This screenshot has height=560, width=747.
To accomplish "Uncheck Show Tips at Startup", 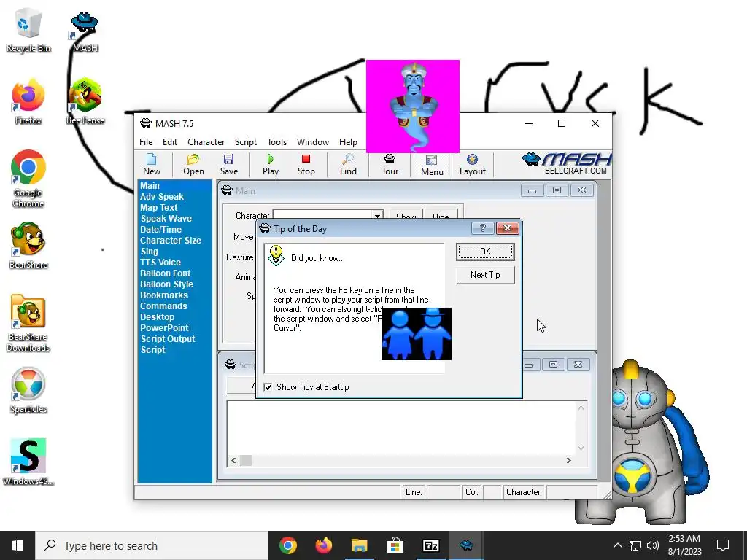I will (x=268, y=387).
